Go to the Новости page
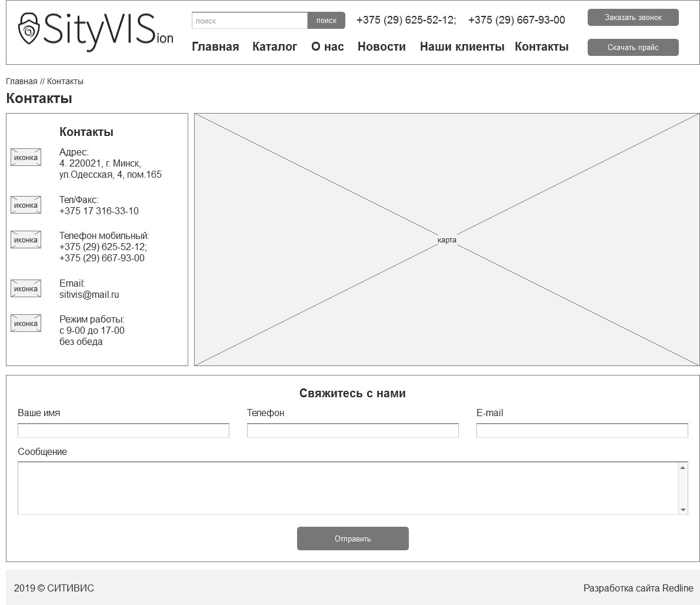 click(381, 46)
